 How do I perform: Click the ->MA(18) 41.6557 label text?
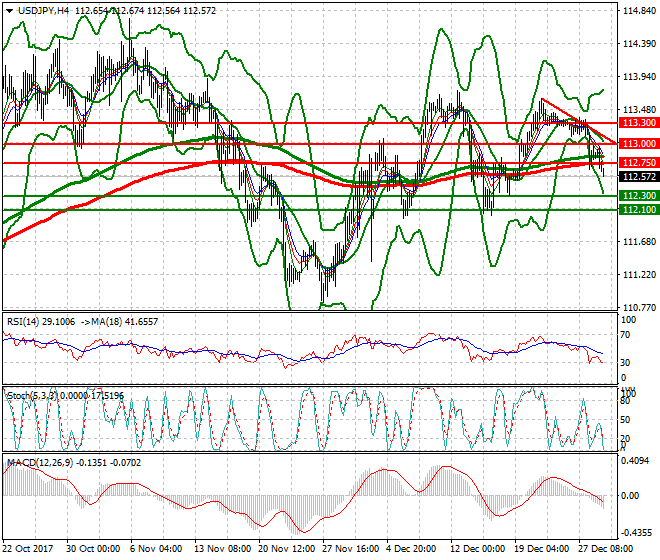click(119, 322)
